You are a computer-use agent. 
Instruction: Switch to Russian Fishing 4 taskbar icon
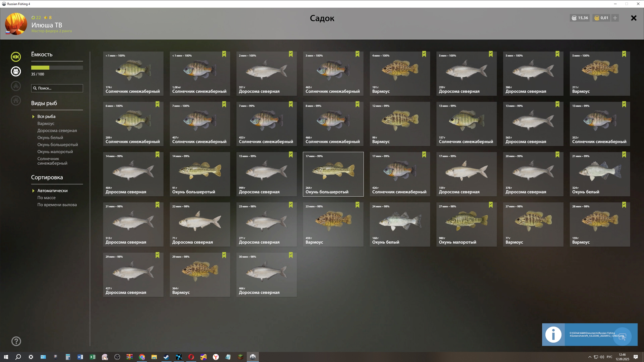click(x=253, y=357)
